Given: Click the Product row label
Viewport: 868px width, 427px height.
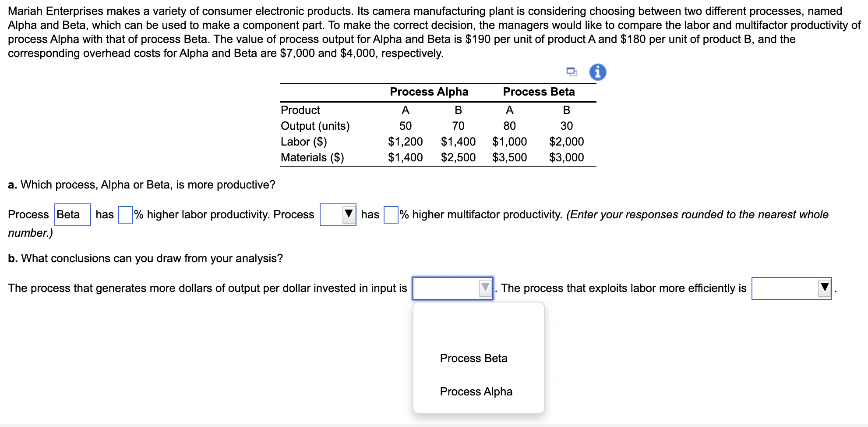Looking at the screenshot, I should coord(300,110).
